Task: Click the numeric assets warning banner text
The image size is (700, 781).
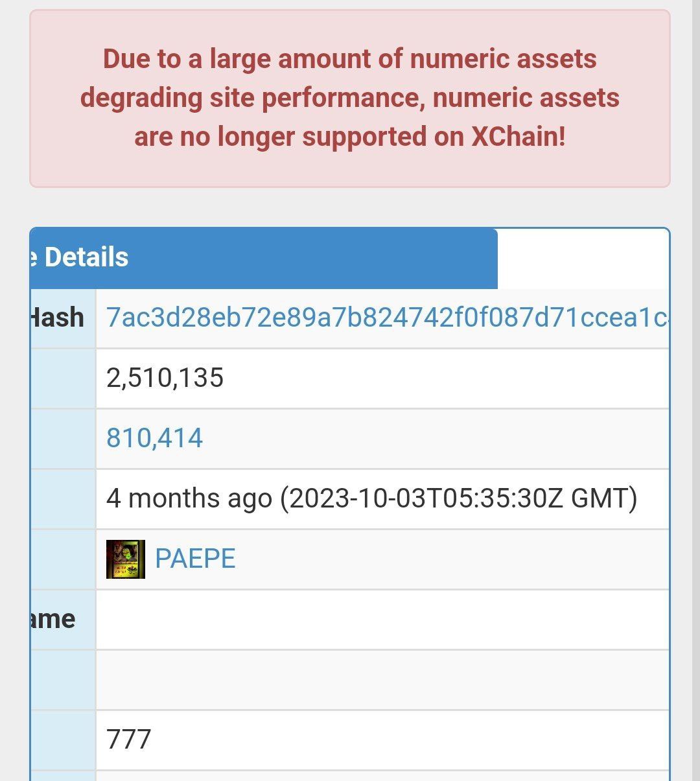Action: point(350,98)
